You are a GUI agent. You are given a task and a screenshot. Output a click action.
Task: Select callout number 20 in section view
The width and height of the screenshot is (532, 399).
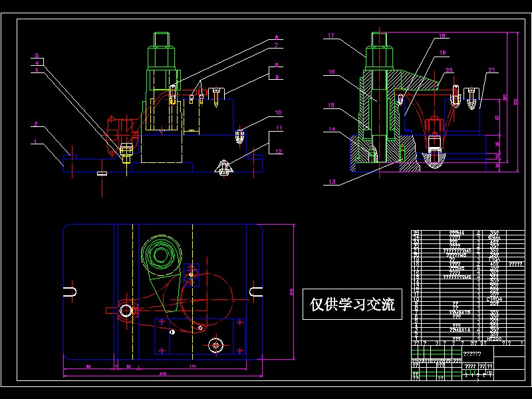coord(450,70)
